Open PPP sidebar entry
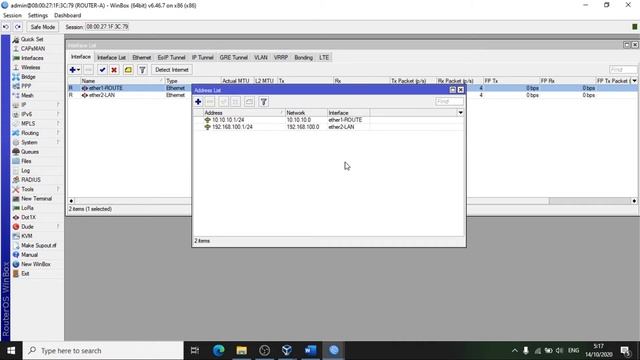This screenshot has width=640, height=360. (26, 86)
